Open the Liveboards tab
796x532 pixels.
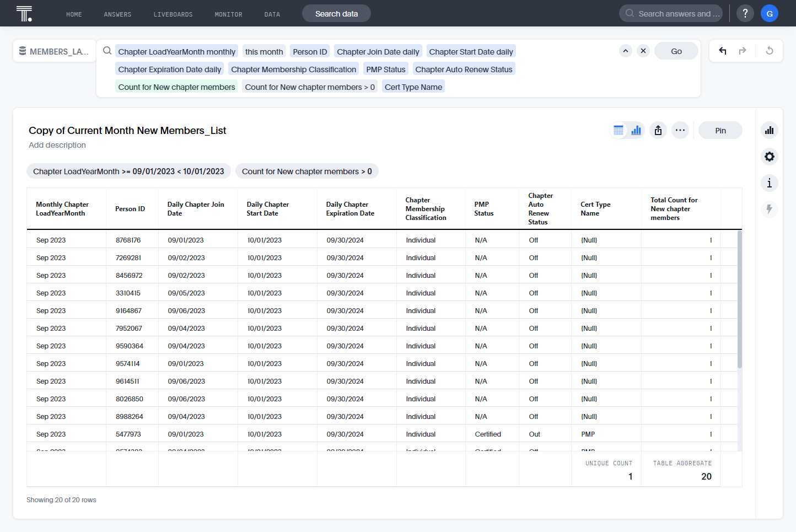click(x=173, y=14)
